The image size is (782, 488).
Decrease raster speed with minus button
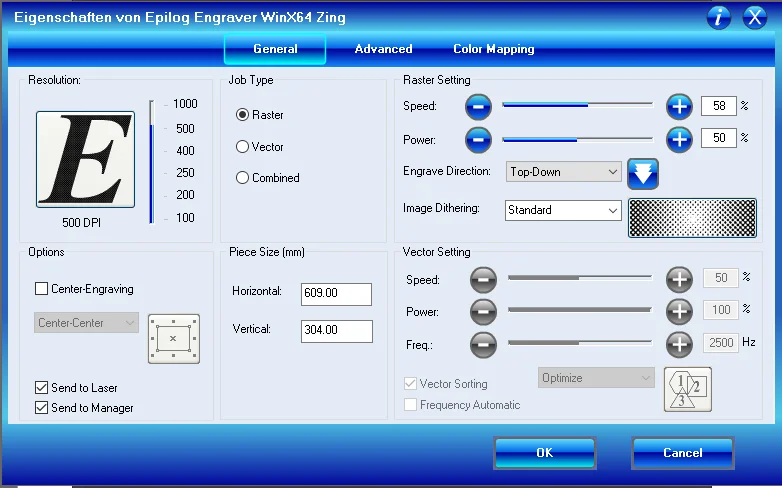point(479,106)
